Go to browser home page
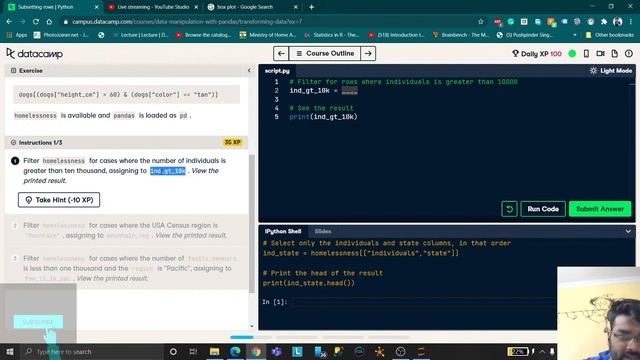The image size is (640, 360). tap(49, 22)
